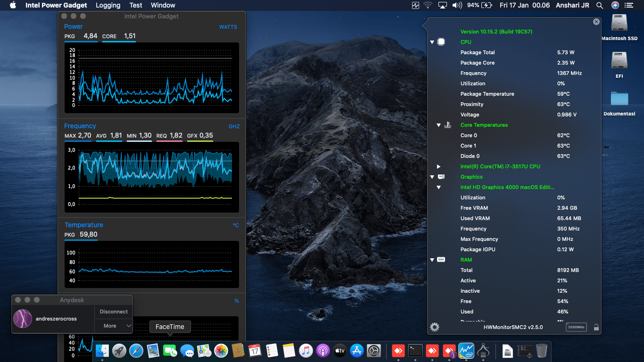Screen dimensions: 644x362
Task: Open the More dropdown in Anydesk
Action: (114, 326)
